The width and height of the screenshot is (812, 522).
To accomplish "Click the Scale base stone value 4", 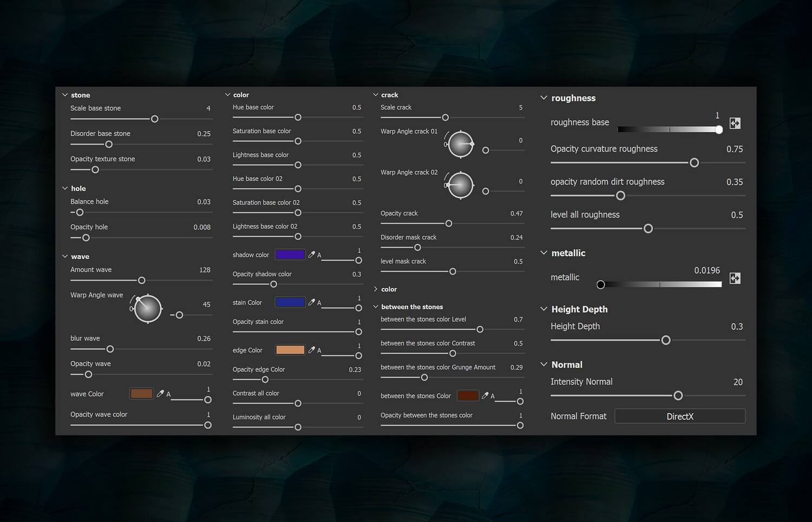I will (x=208, y=108).
